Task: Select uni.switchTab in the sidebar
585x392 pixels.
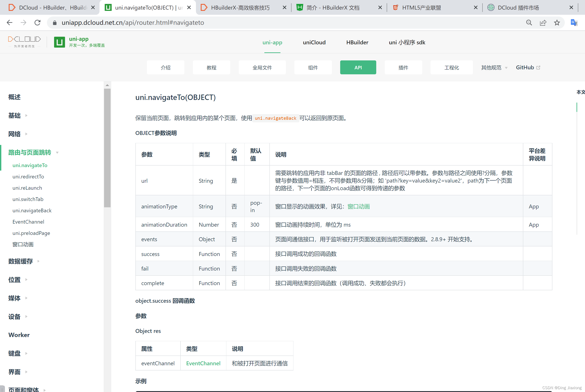Action: (28, 199)
